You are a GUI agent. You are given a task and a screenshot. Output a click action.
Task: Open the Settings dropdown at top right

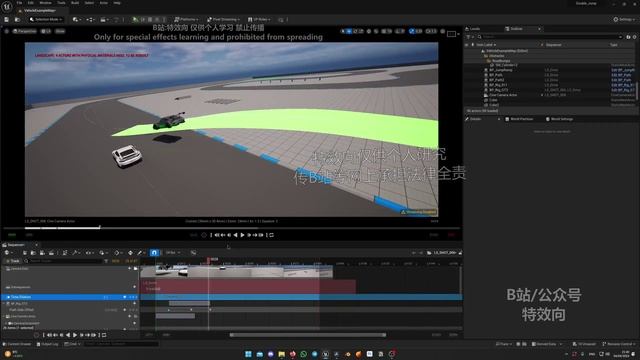624,19
